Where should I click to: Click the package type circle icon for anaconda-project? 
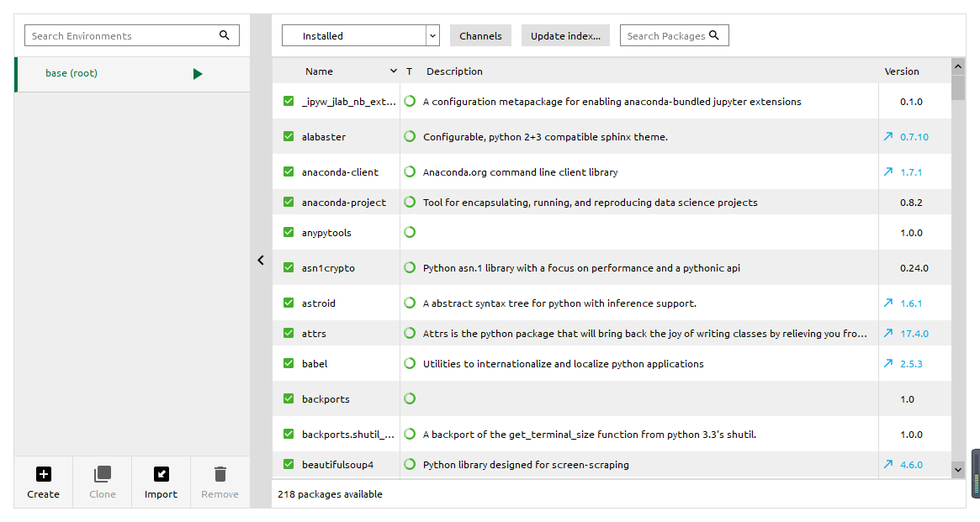pyautogui.click(x=410, y=202)
